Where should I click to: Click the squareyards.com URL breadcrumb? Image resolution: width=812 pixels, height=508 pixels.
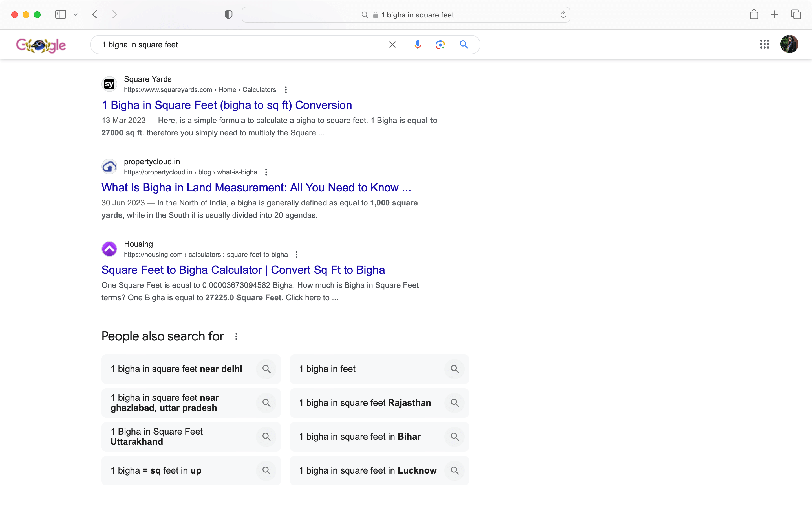tap(200, 90)
